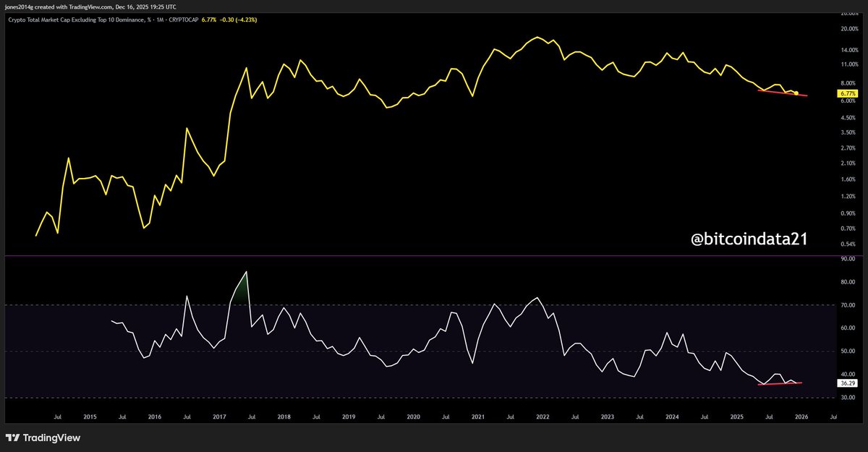Click the 70.00 indicator axis label
Screen dimensions: 868x452
pyautogui.click(x=848, y=305)
